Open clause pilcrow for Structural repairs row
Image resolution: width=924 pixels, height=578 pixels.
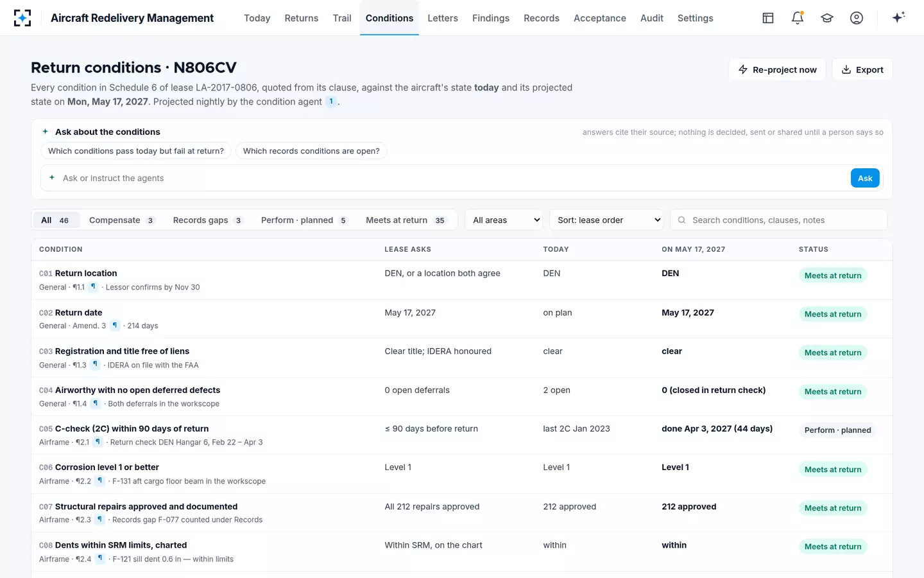tap(99, 520)
